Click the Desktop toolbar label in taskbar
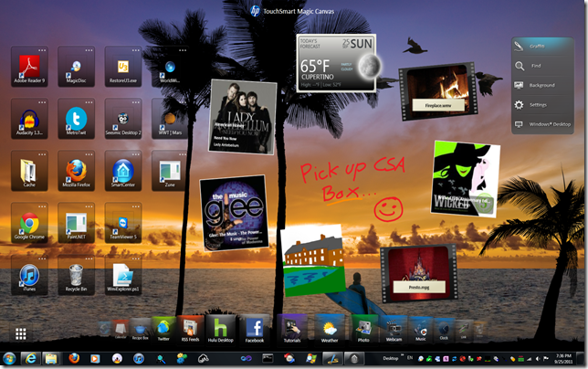588x369 pixels. [x=391, y=359]
